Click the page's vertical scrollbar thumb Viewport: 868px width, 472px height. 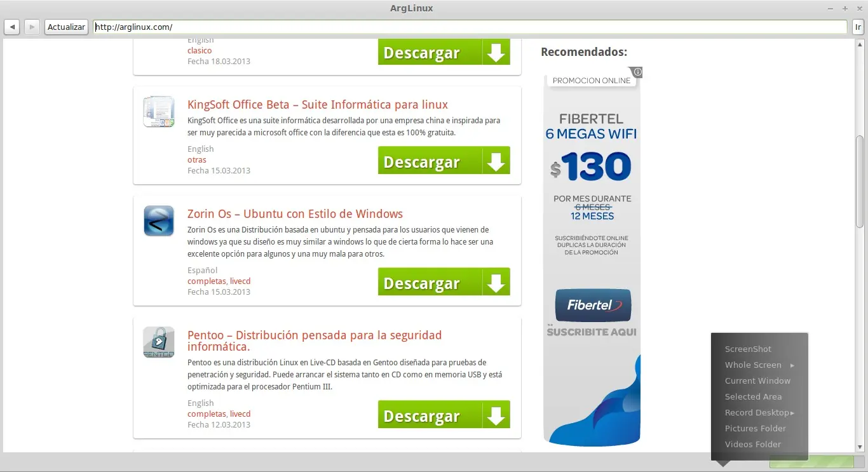860,182
